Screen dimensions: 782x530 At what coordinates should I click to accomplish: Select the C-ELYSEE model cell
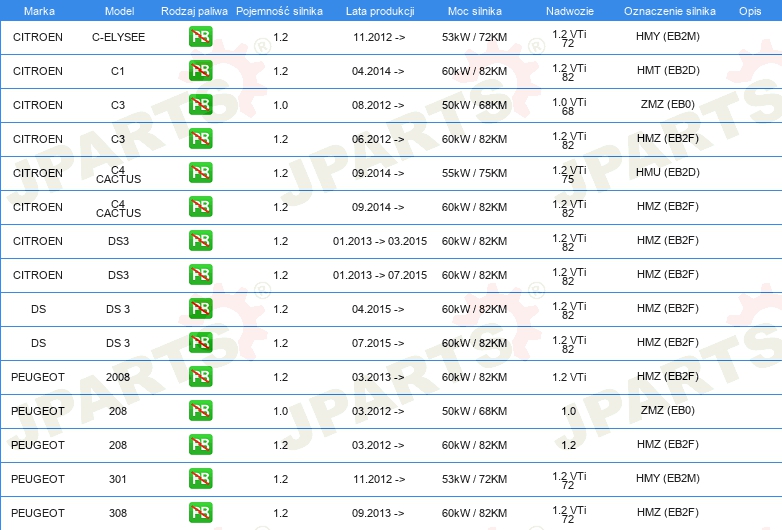[118, 37]
